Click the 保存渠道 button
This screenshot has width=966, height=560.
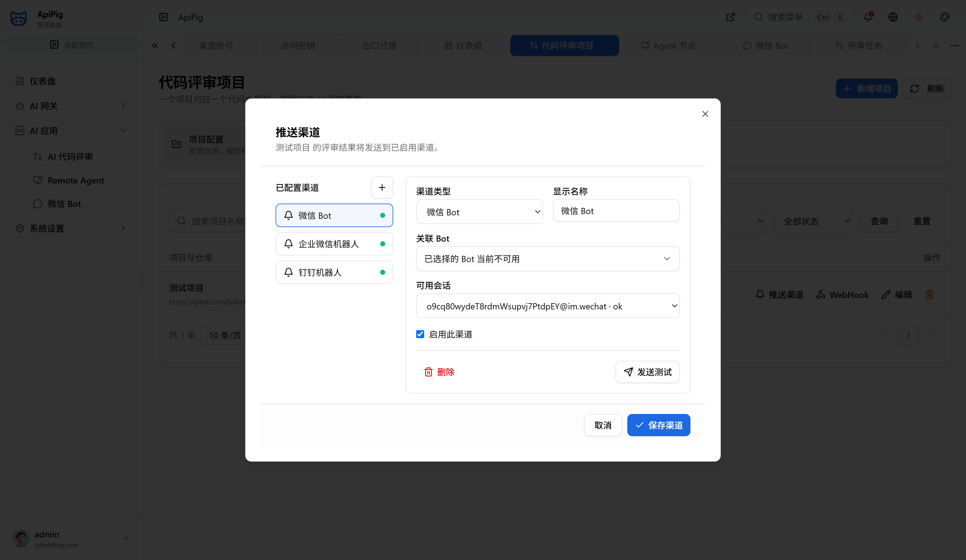(659, 425)
